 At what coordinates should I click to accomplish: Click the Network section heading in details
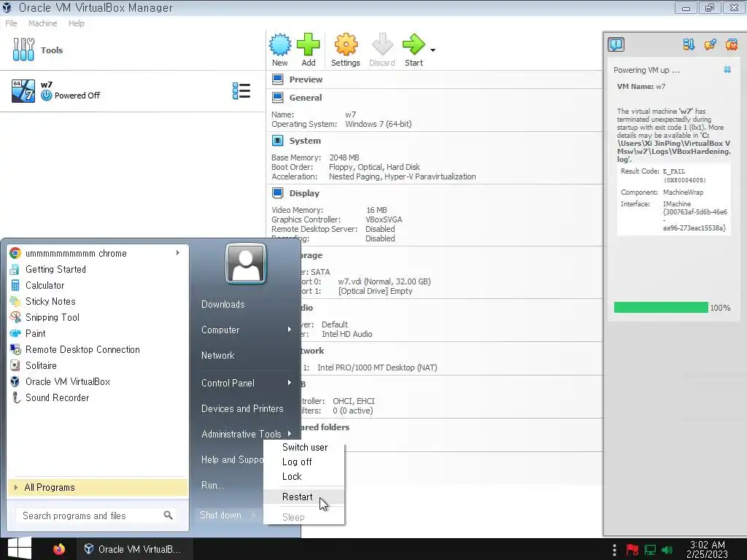coord(312,351)
